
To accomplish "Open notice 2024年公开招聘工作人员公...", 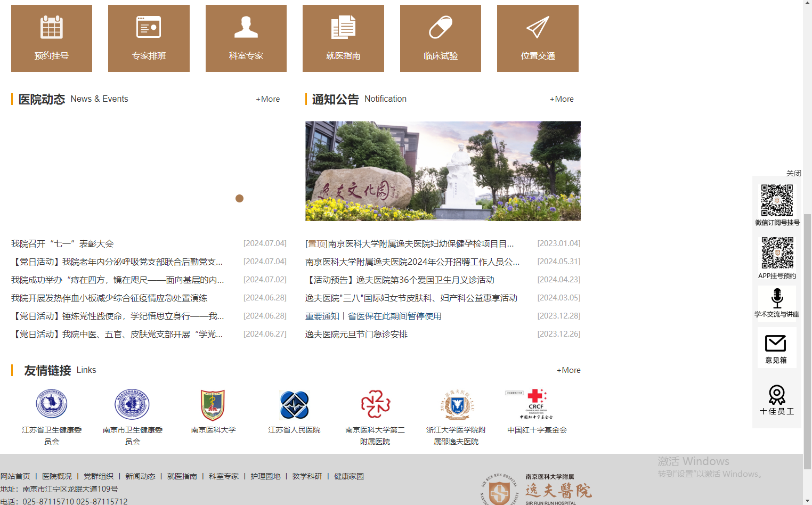I will 412,262.
